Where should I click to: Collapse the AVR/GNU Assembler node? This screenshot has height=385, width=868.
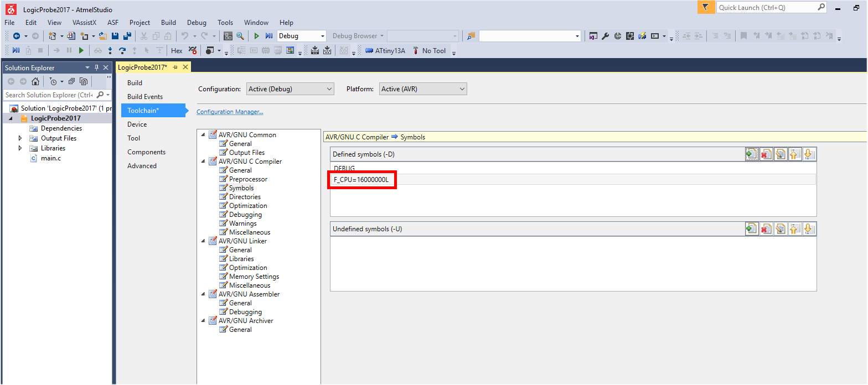coord(203,294)
